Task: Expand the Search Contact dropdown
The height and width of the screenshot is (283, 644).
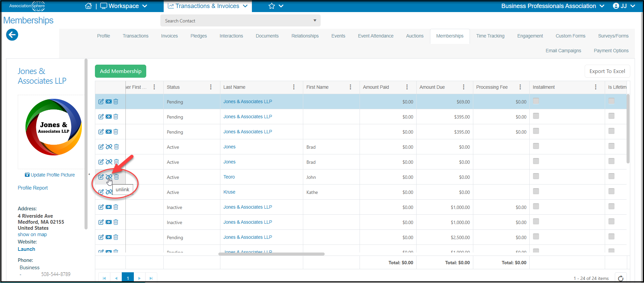Action: tap(315, 20)
